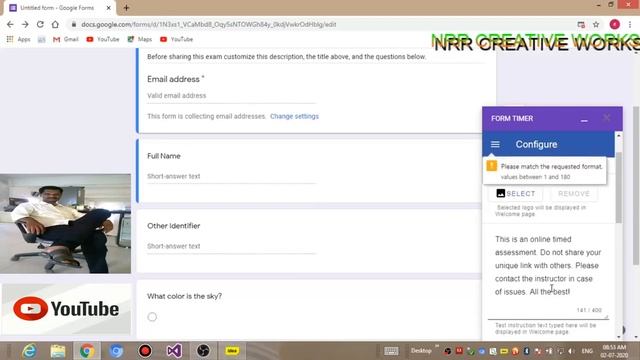Viewport: 640px width, 360px height.
Task: Open the touch keyboard icon in taskbar
Action: (x=391, y=351)
